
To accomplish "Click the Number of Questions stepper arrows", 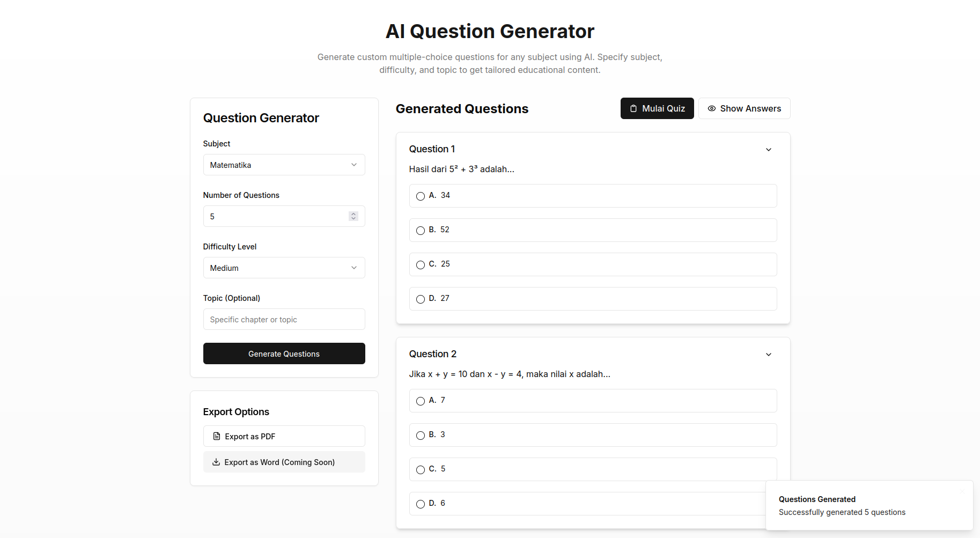I will click(x=353, y=216).
